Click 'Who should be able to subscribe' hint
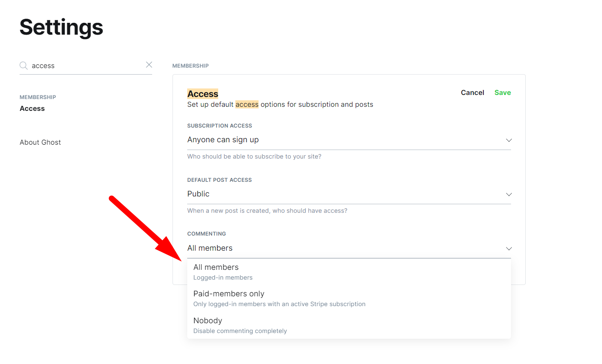This screenshot has height=364, width=602. click(254, 157)
